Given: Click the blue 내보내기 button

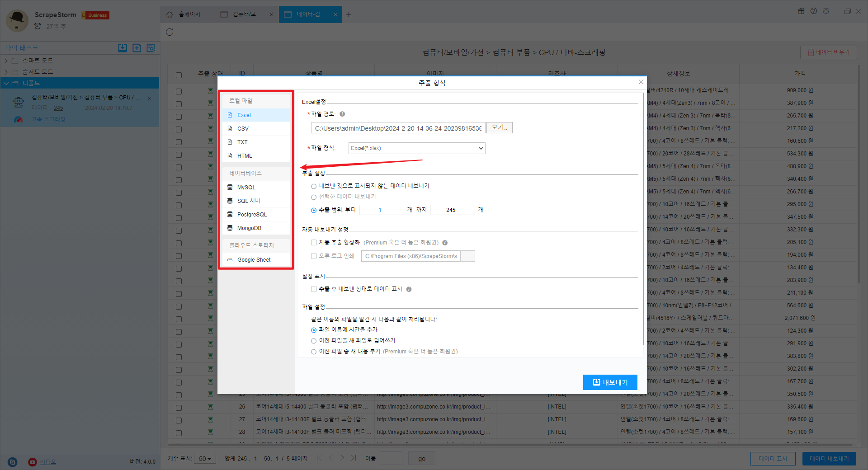Looking at the screenshot, I should tap(610, 382).
